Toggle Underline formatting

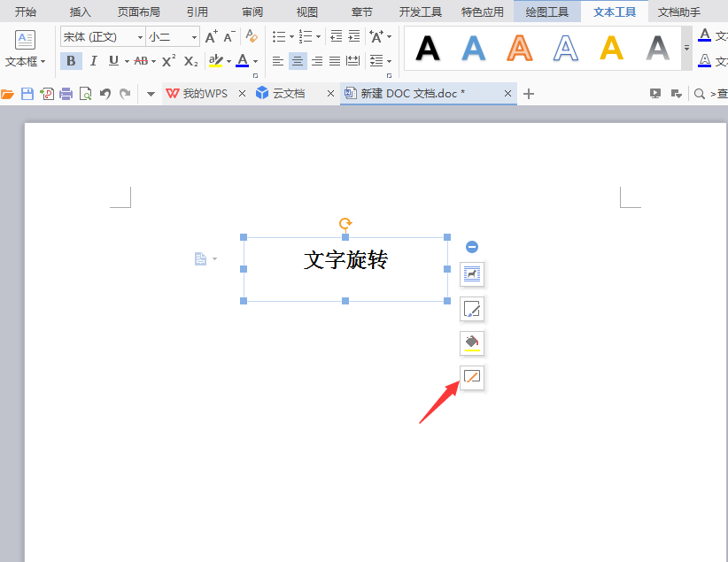(113, 61)
